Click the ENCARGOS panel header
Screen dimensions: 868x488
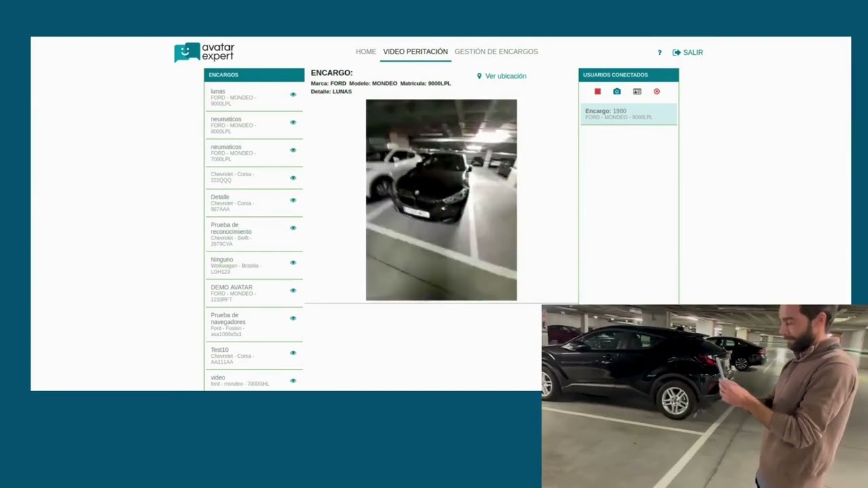pos(254,75)
